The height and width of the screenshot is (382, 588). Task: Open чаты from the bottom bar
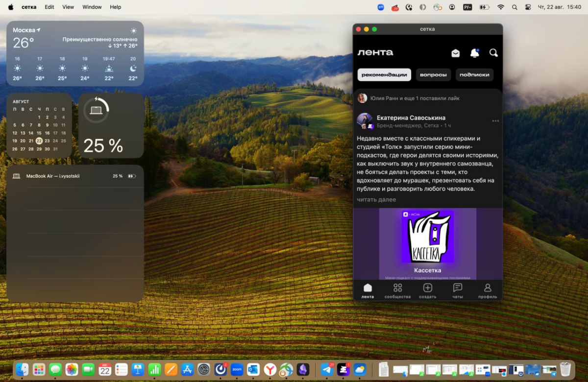click(x=458, y=290)
